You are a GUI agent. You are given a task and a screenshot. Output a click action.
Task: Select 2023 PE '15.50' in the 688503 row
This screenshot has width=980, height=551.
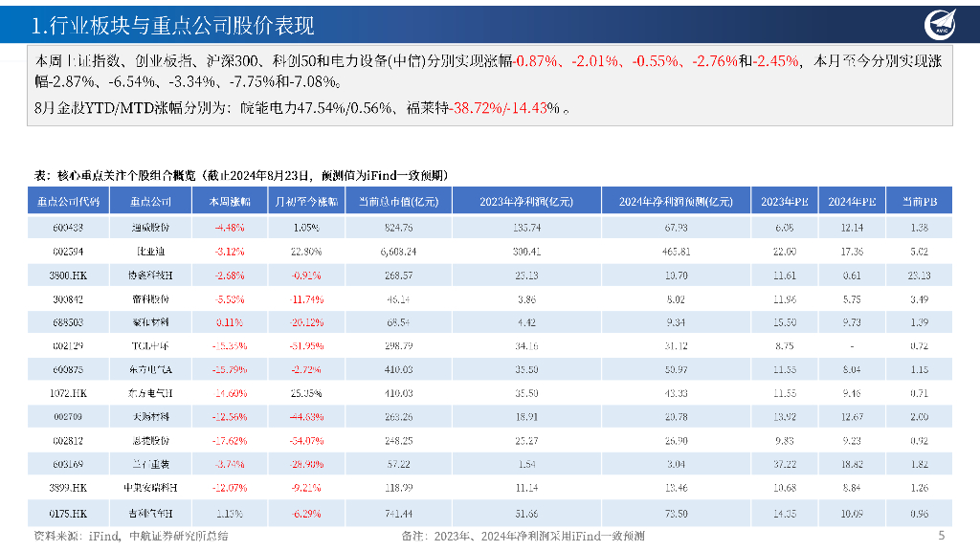(785, 322)
